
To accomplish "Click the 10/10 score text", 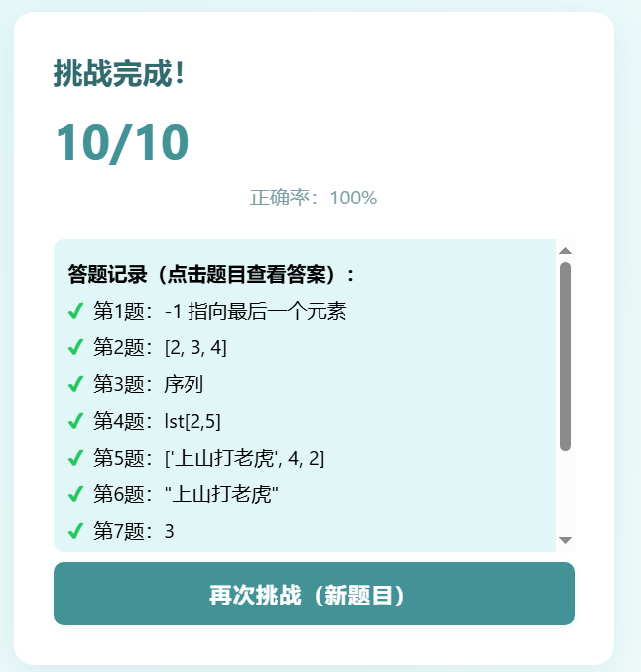I will (x=122, y=143).
